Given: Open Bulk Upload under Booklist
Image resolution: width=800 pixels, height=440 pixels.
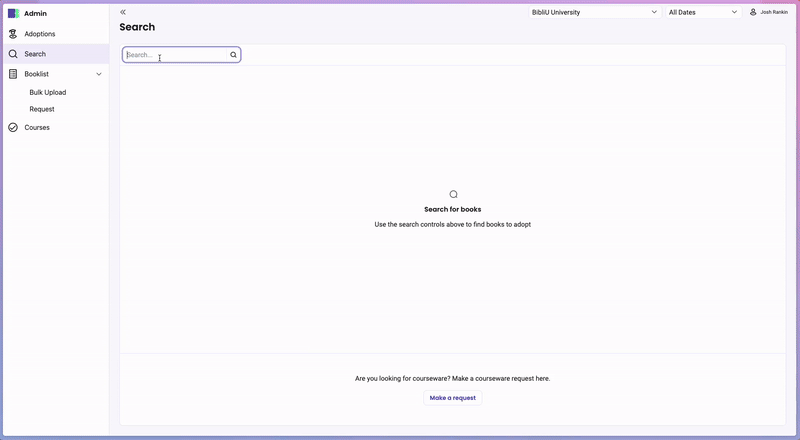Looking at the screenshot, I should [x=48, y=92].
